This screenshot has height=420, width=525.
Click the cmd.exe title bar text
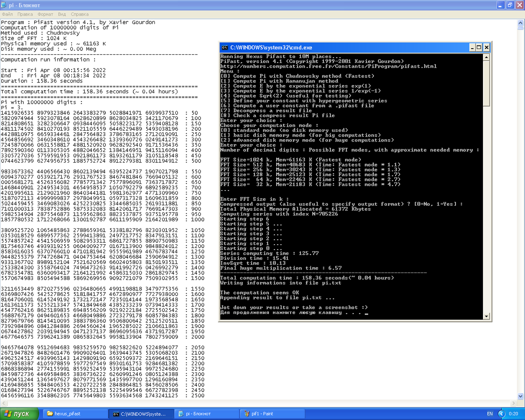(271, 47)
